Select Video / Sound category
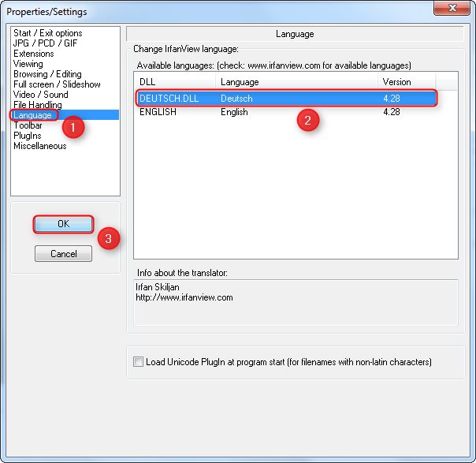Image resolution: width=476 pixels, height=463 pixels. pos(40,95)
